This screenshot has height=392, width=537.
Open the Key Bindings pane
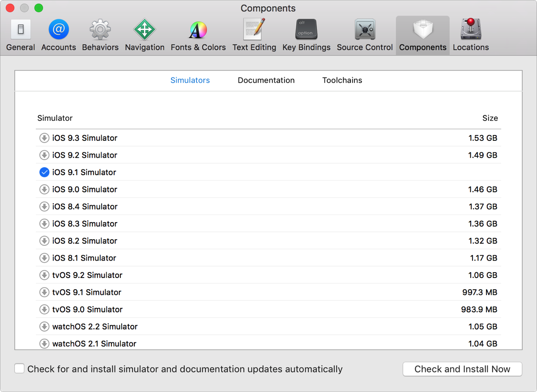click(x=307, y=36)
